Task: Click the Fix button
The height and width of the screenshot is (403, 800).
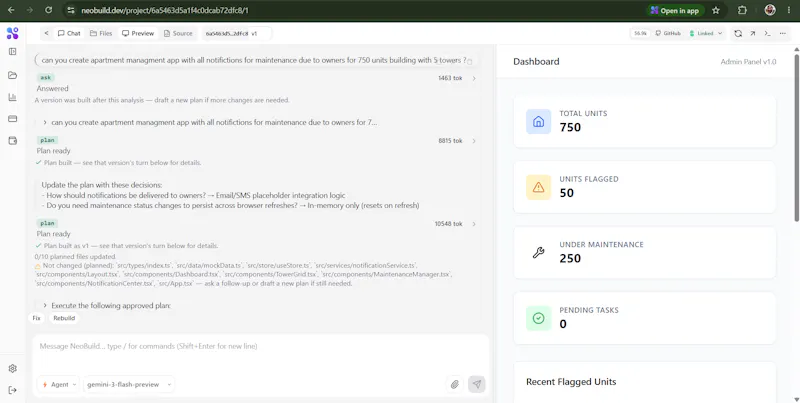Action: [36, 318]
